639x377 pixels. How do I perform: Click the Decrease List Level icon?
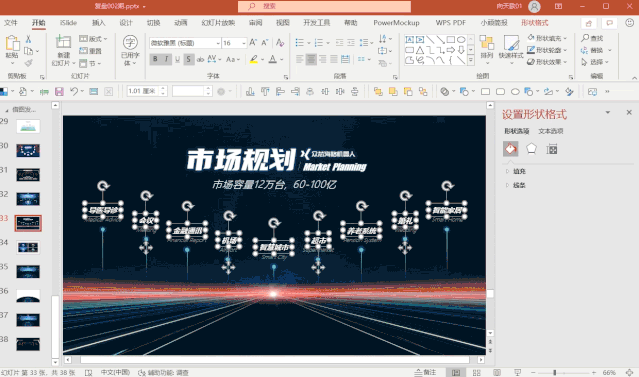tap(339, 42)
